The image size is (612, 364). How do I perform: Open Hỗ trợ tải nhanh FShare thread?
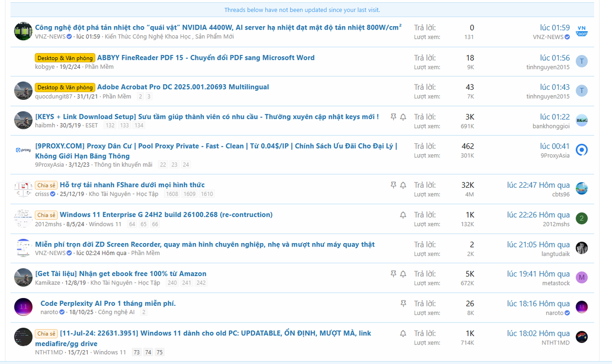(132, 185)
